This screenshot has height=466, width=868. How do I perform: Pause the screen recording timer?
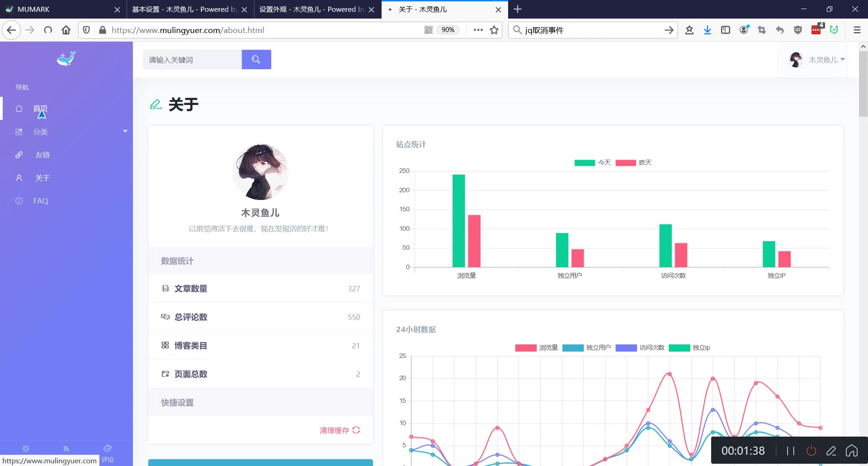791,451
